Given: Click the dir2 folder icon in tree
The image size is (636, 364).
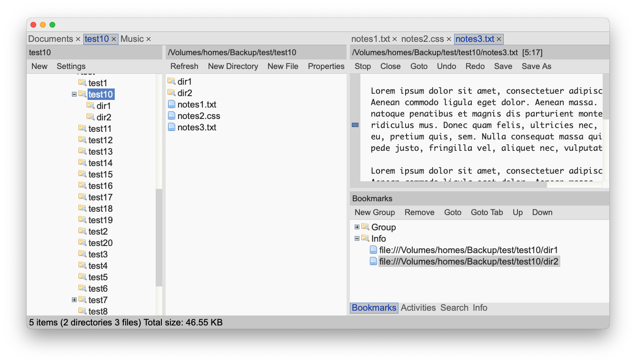Looking at the screenshot, I should (90, 117).
